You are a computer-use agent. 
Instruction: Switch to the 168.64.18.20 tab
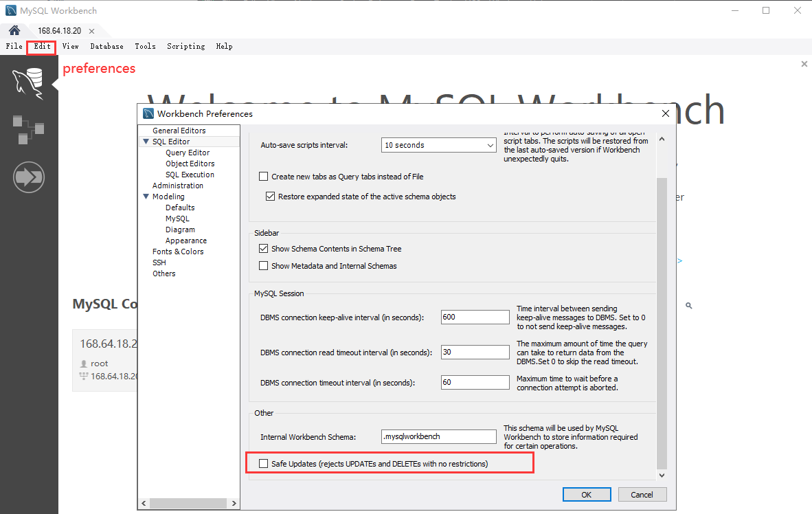click(x=60, y=31)
